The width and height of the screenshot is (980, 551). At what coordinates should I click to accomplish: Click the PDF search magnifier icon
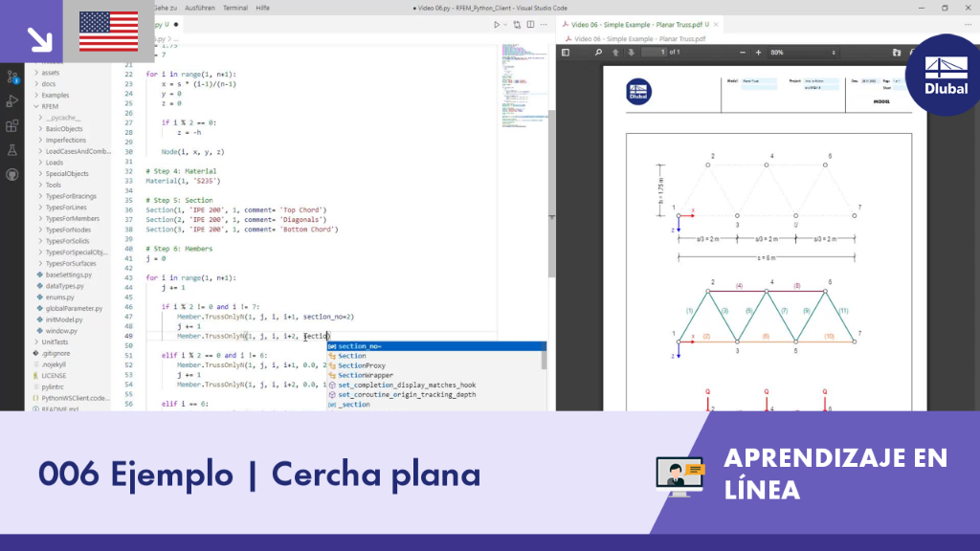point(598,53)
